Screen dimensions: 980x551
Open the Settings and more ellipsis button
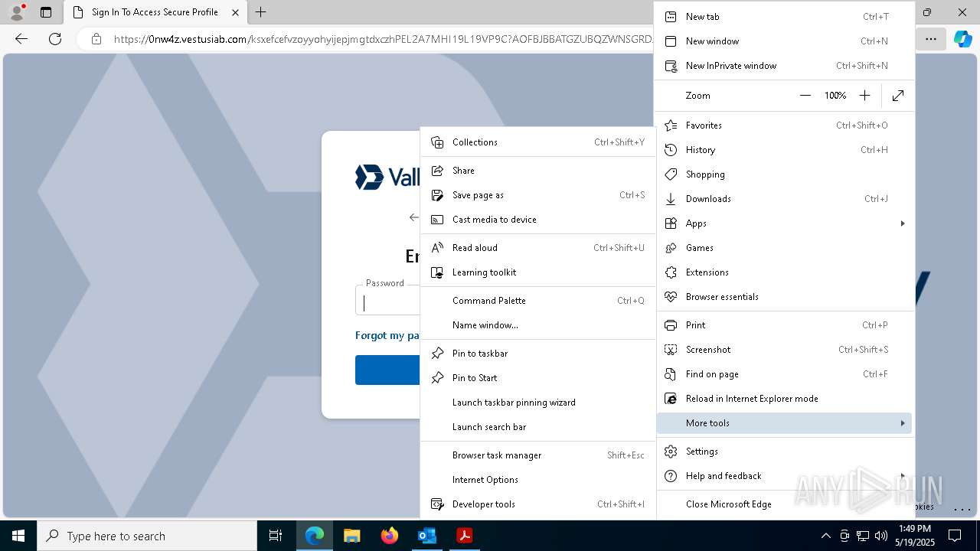pos(930,39)
